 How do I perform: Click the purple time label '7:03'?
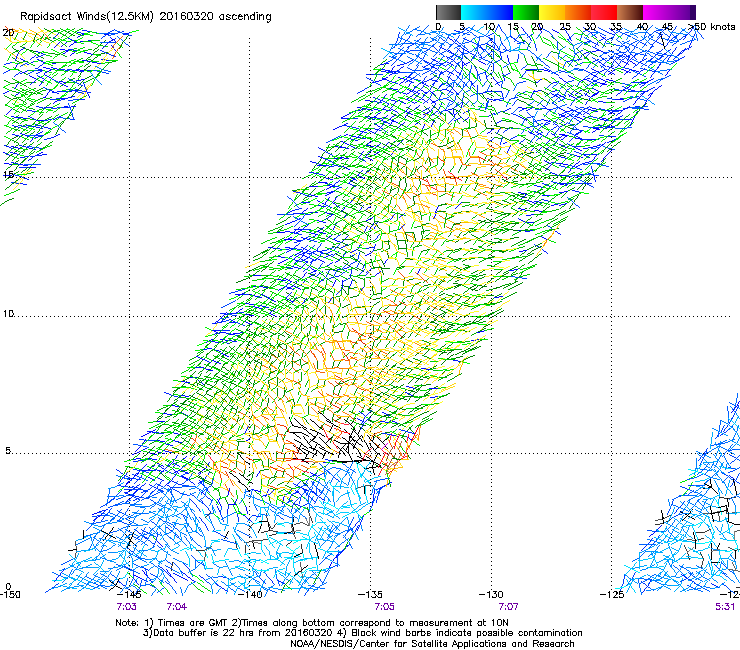point(126,607)
